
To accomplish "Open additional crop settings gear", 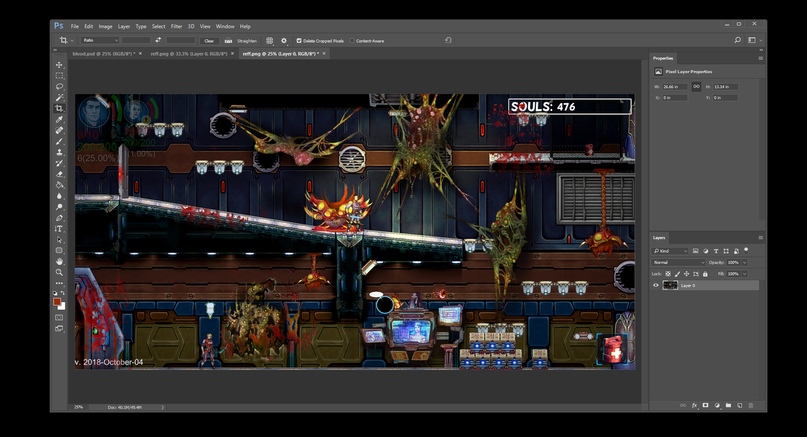I will pos(284,40).
